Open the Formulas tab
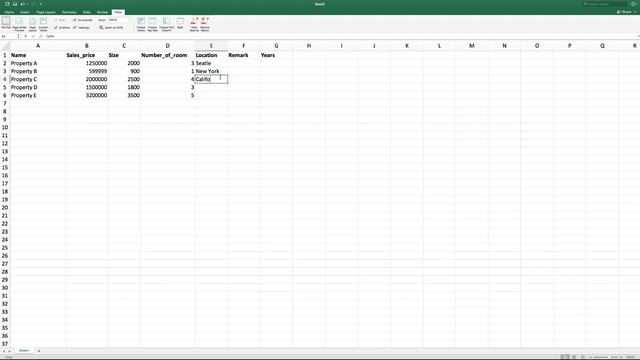Screen dimensions: 640x360 pos(69,12)
